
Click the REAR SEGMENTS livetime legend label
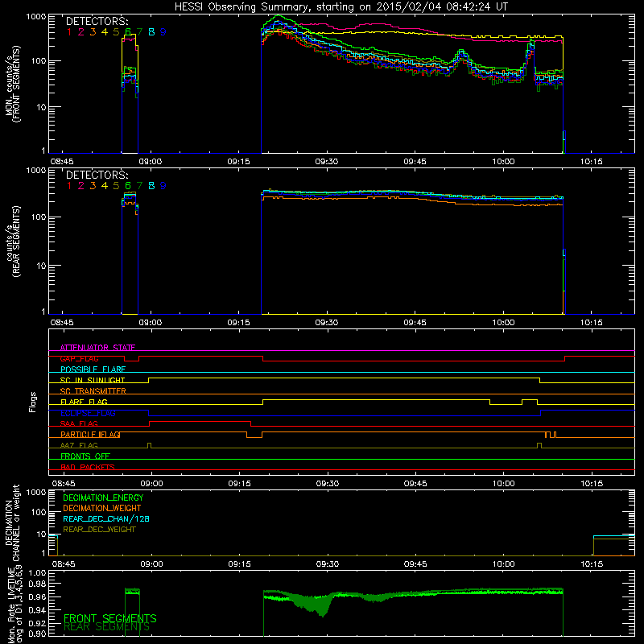pyautogui.click(x=107, y=627)
